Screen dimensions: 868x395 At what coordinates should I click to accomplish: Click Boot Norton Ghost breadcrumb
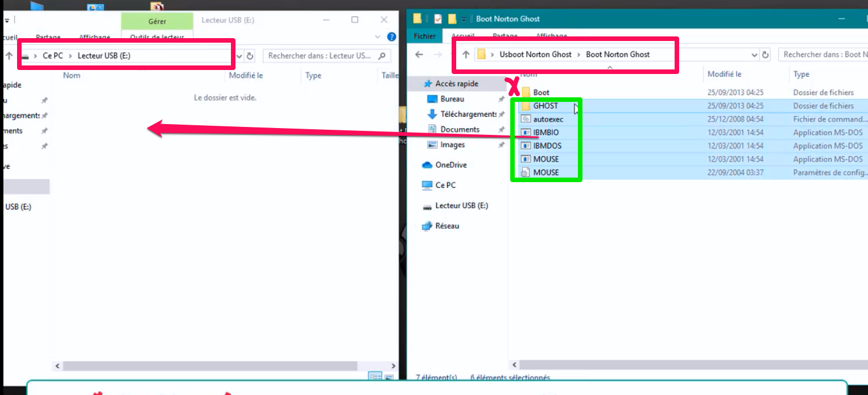click(x=618, y=55)
